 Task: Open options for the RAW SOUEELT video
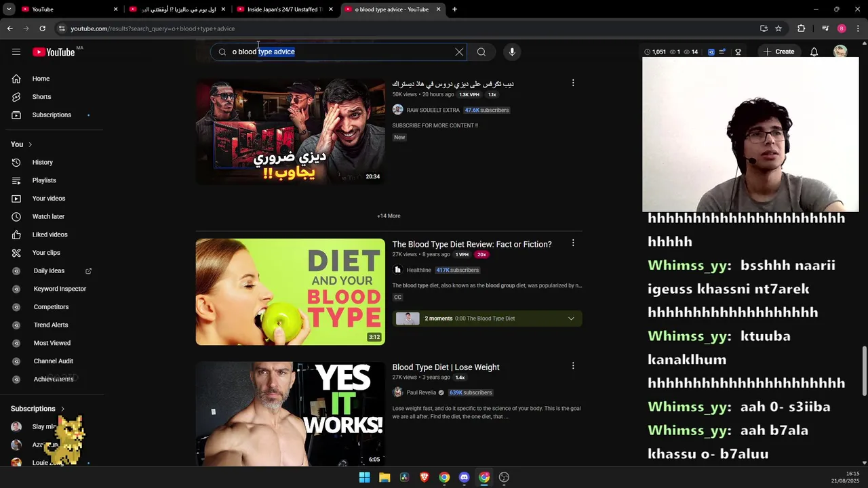pyautogui.click(x=573, y=83)
